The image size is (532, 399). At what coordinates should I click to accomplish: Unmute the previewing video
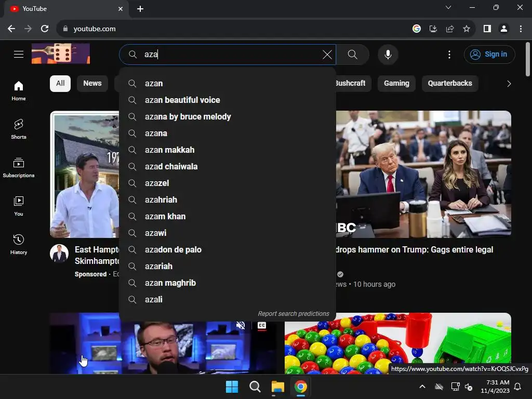(241, 325)
